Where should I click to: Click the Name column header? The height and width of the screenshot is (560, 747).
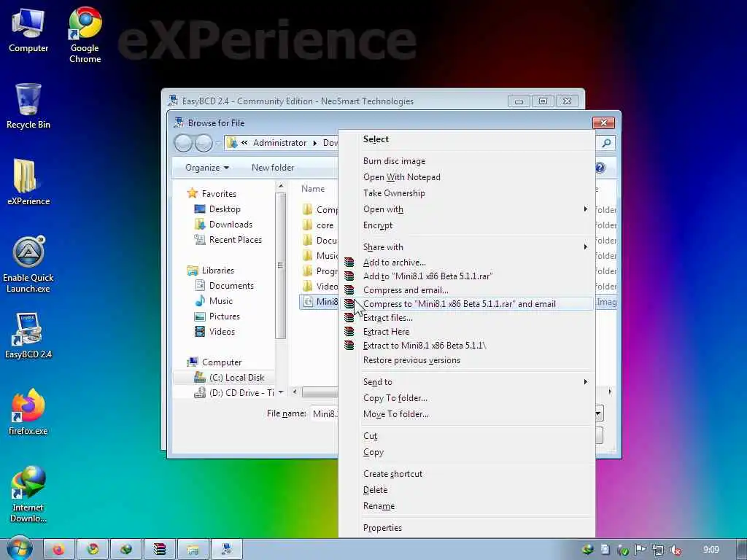click(x=313, y=189)
